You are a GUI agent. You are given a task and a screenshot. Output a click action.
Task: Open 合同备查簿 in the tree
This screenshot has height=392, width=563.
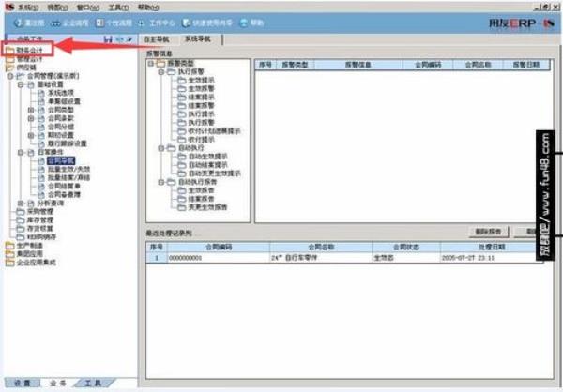(x=64, y=195)
